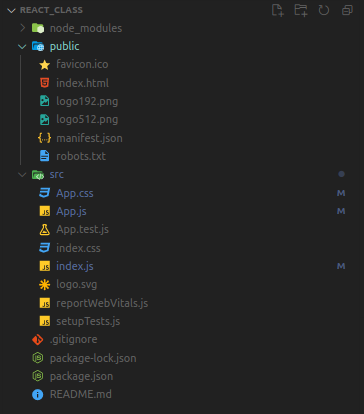Click the node_modules folder icon

pos(38,28)
